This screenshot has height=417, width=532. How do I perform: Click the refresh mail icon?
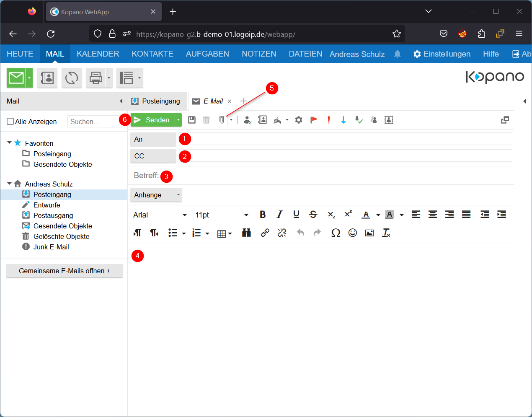[72, 78]
